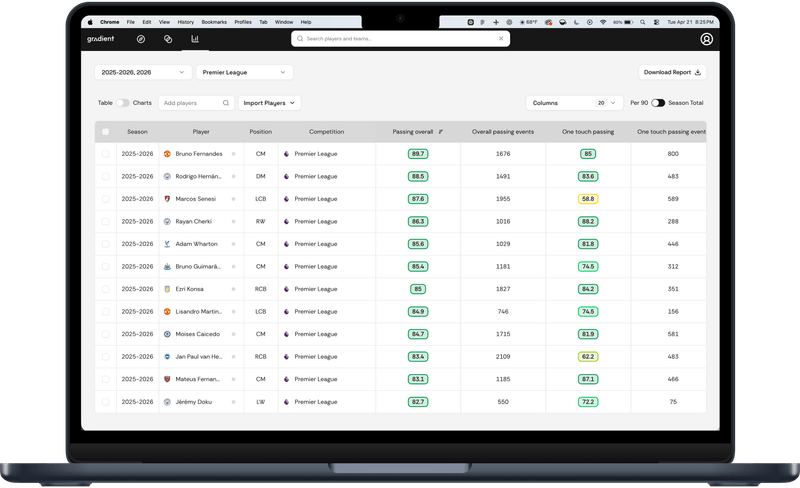This screenshot has width=800, height=488.
Task: Open the macOS Control Center icon
Action: click(x=656, y=22)
